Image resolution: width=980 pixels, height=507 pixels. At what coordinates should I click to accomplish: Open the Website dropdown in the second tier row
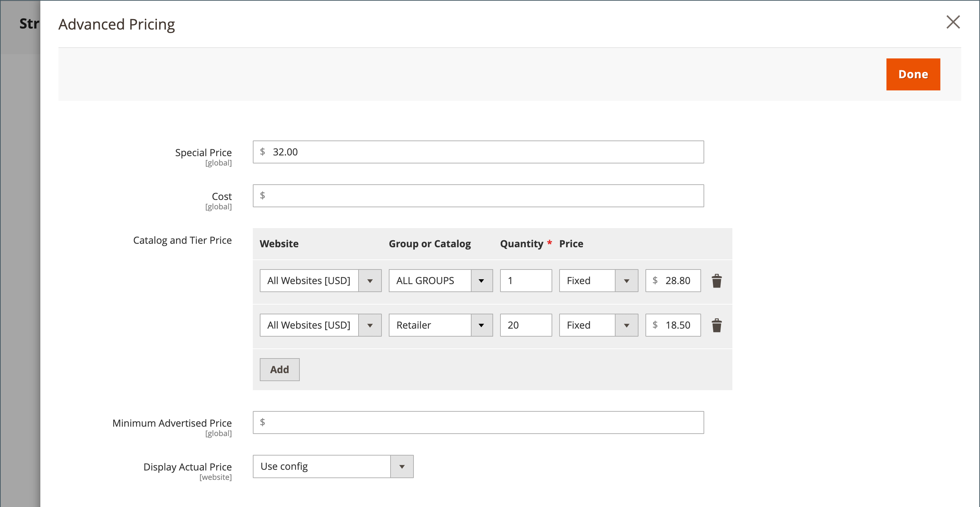(x=370, y=325)
